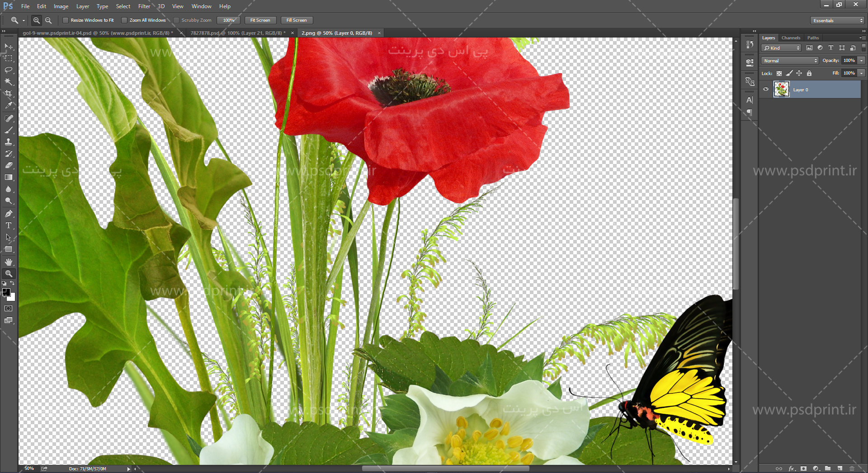This screenshot has height=473, width=868.
Task: Click the Link layers icon
Action: click(778, 468)
